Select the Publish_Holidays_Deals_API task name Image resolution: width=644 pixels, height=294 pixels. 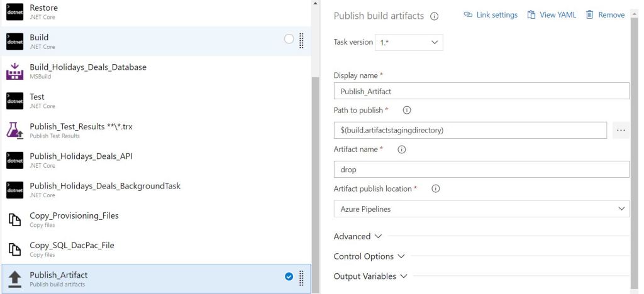point(81,156)
